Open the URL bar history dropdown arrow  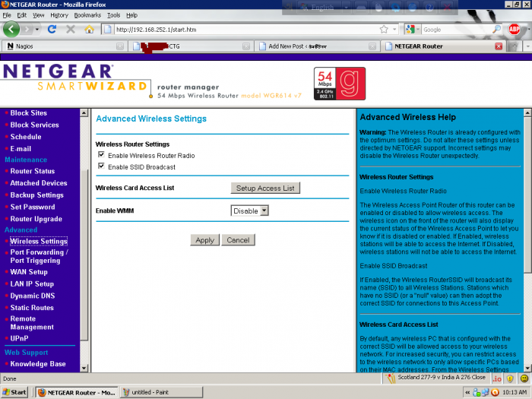[394, 30]
